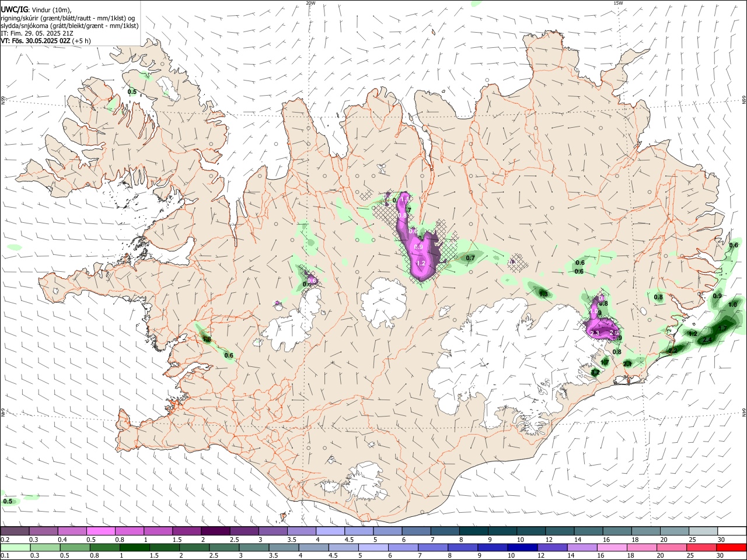Click the 3.2 rain value on the map

pyautogui.click(x=595, y=372)
